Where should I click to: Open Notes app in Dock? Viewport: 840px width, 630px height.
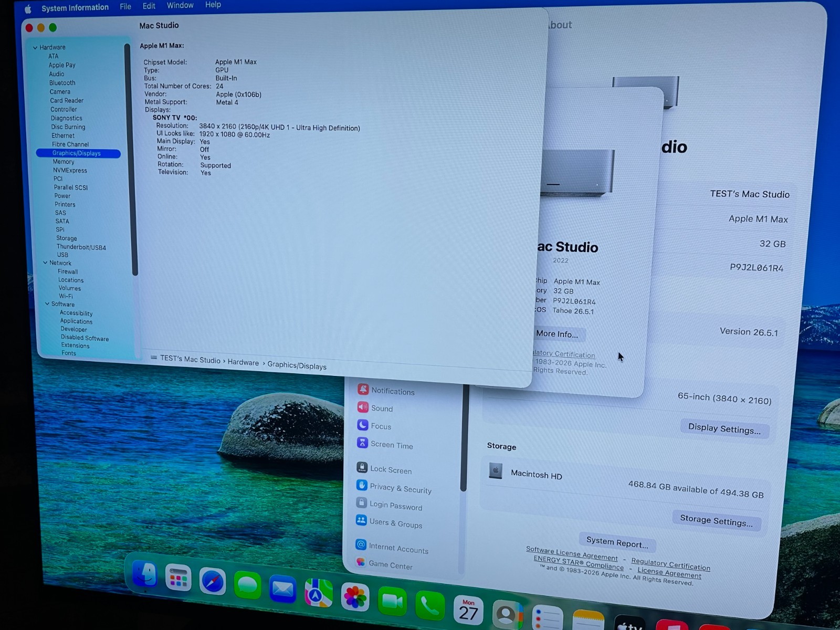coord(588,621)
